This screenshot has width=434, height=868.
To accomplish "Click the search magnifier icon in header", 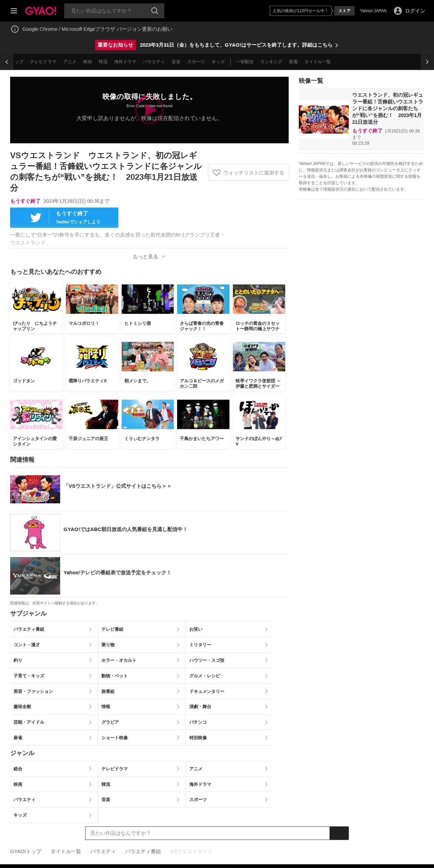I will (155, 11).
